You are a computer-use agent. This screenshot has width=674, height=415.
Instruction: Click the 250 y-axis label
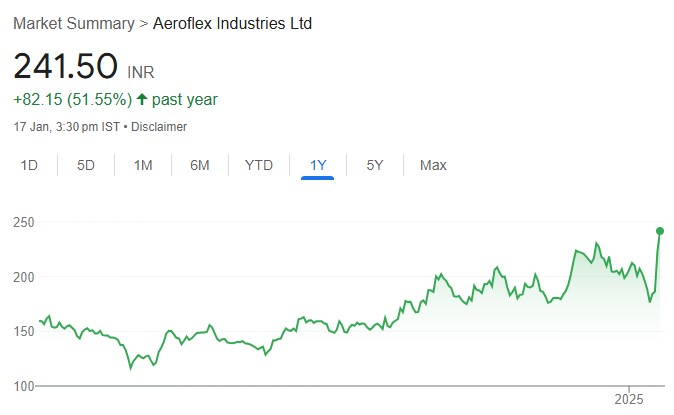[x=24, y=222]
